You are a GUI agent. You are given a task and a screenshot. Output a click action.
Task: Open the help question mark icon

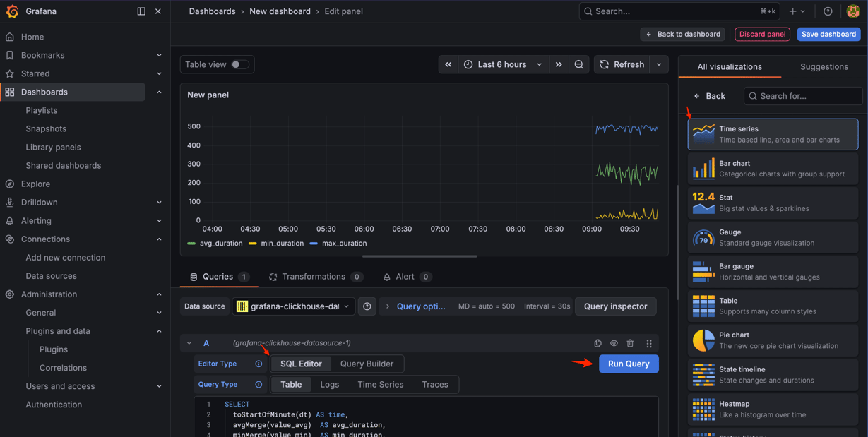828,11
